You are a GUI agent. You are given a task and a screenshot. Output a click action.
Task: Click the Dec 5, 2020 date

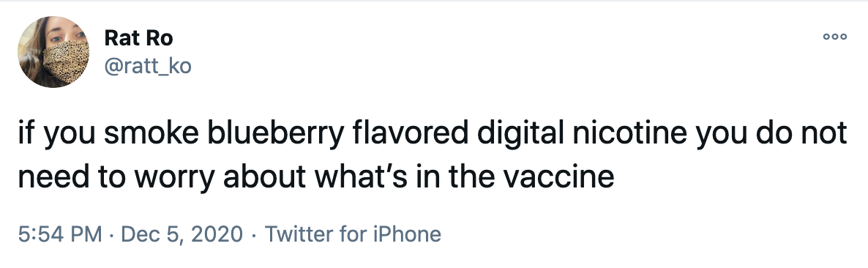click(x=182, y=234)
